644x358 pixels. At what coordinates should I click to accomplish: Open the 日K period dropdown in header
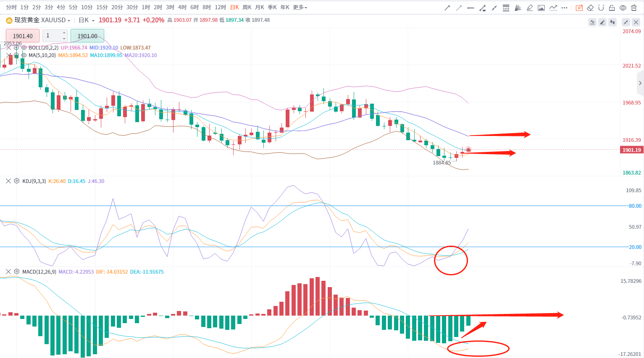(87, 20)
